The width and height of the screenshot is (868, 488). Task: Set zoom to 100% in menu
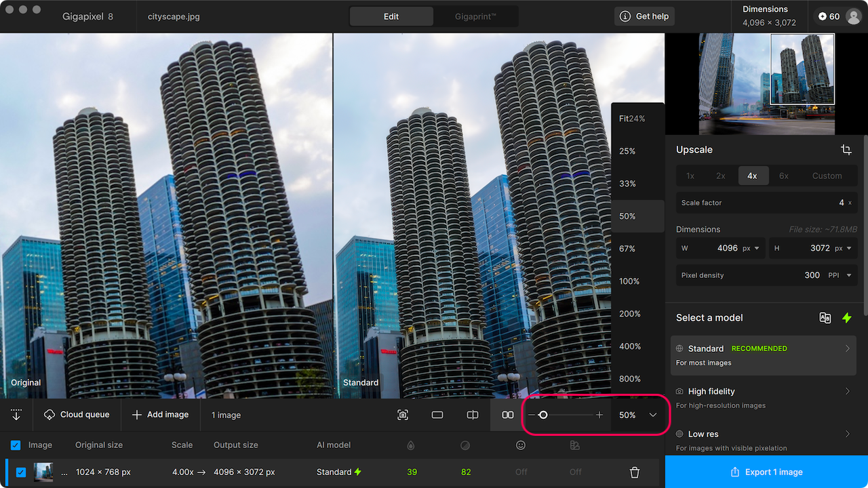(x=638, y=281)
